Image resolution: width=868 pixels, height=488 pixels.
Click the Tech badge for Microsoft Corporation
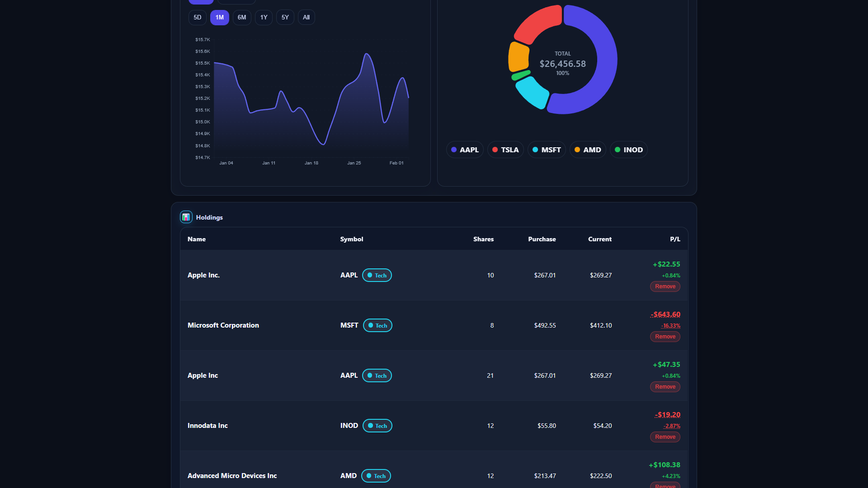(x=377, y=325)
